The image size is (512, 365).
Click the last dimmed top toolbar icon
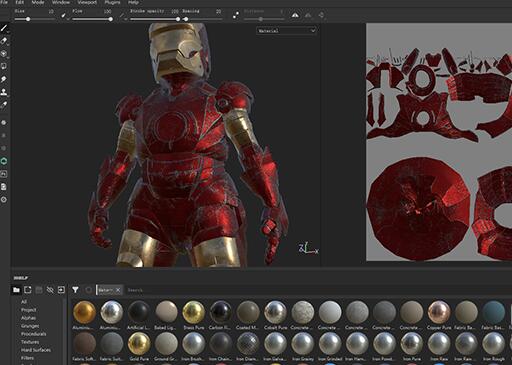click(321, 15)
